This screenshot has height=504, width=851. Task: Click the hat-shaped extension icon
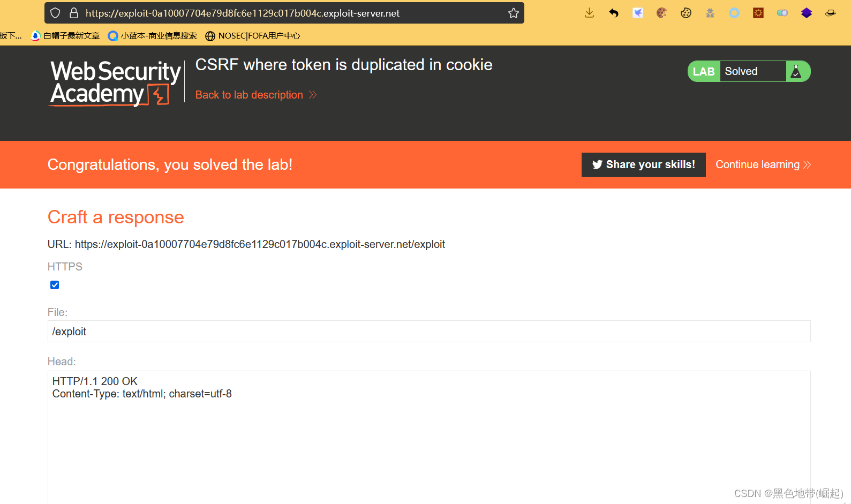coord(831,13)
